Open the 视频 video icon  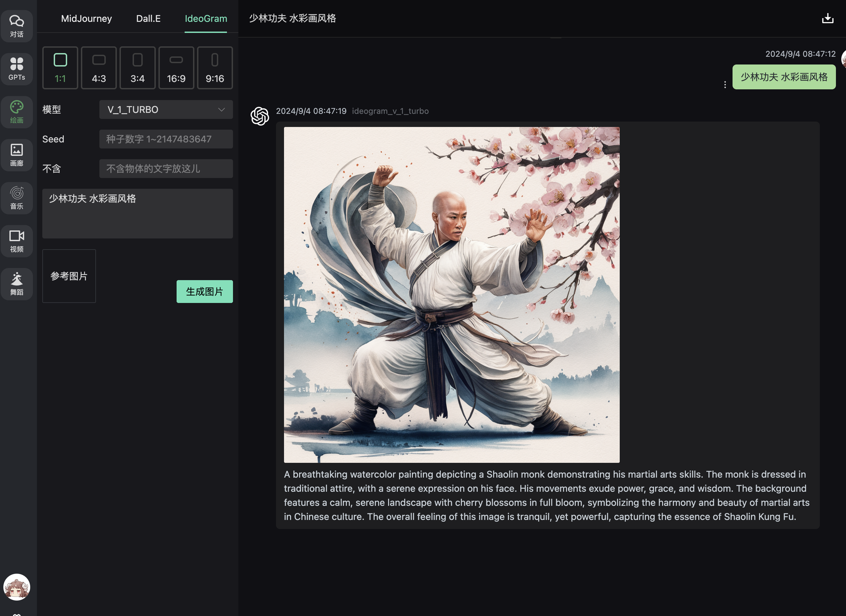coord(16,240)
